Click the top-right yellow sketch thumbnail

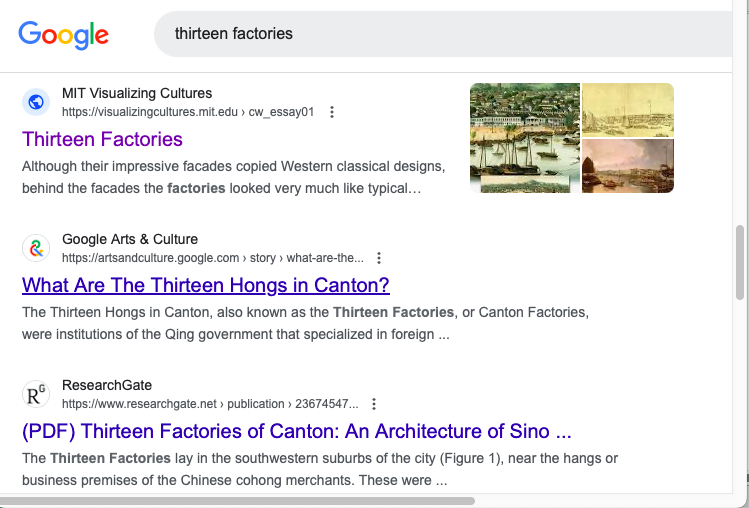coord(627,109)
